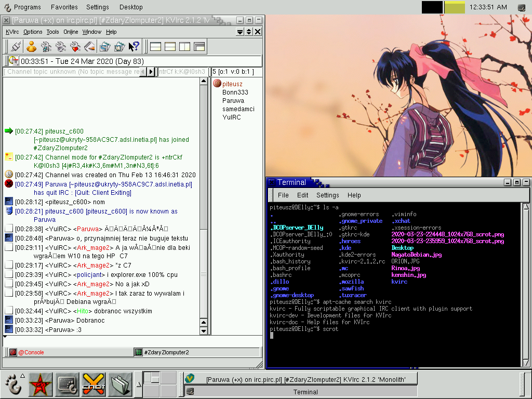The image size is (532, 399).
Task: Select the vertical split layout icon
Action: coord(184,46)
